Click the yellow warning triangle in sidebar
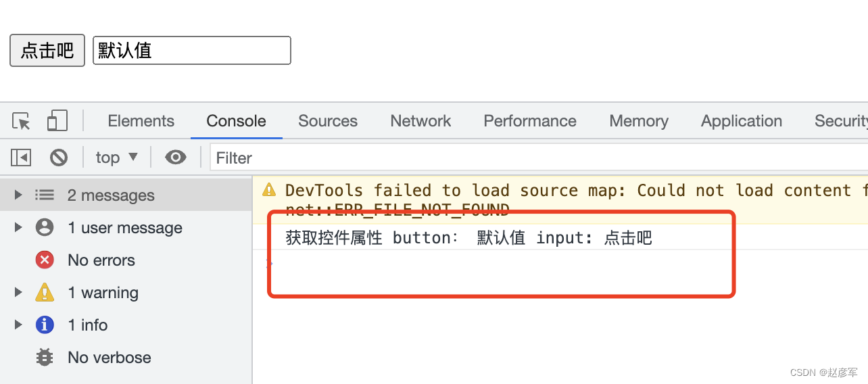The height and width of the screenshot is (384, 868). pyautogui.click(x=45, y=293)
